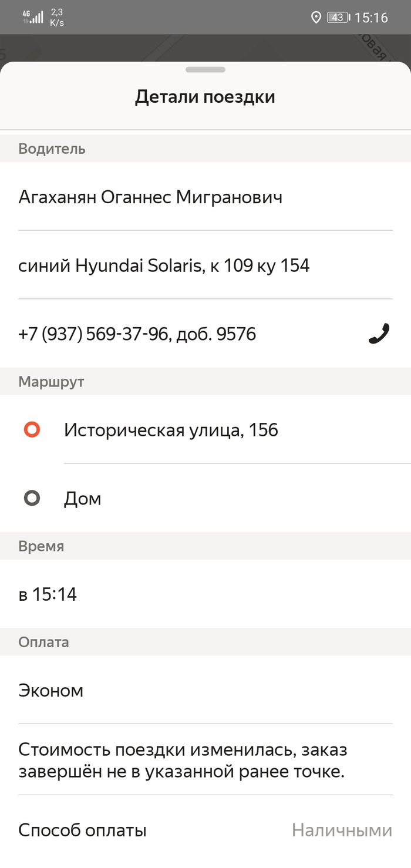Viewport: 411px width, 868px height.
Task: Tap the gray destination point marker
Action: (x=32, y=499)
